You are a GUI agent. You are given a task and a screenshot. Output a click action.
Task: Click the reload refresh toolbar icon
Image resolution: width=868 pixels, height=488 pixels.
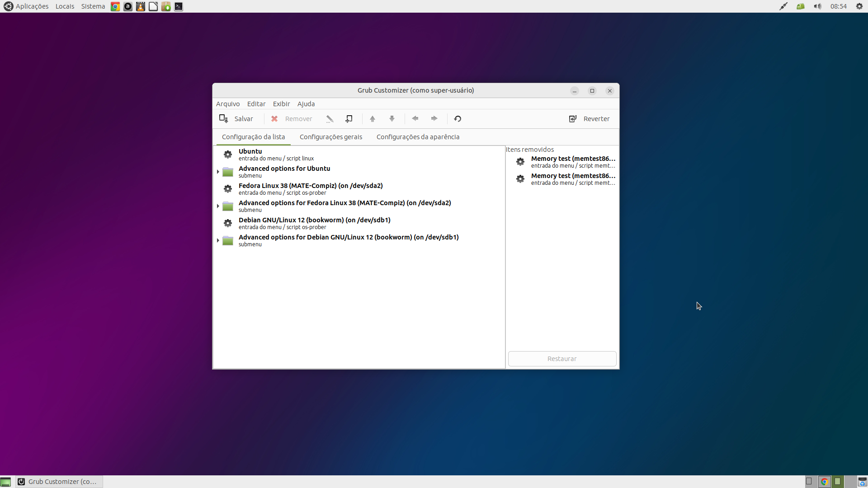point(458,119)
